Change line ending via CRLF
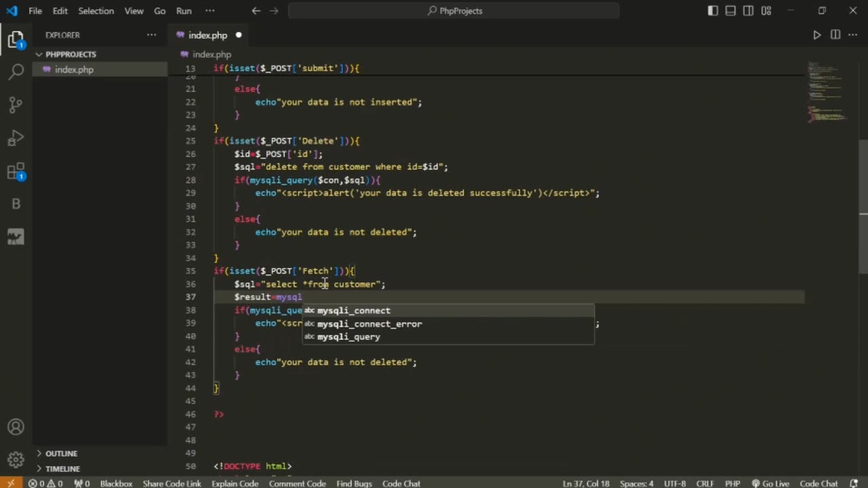 pos(705,483)
